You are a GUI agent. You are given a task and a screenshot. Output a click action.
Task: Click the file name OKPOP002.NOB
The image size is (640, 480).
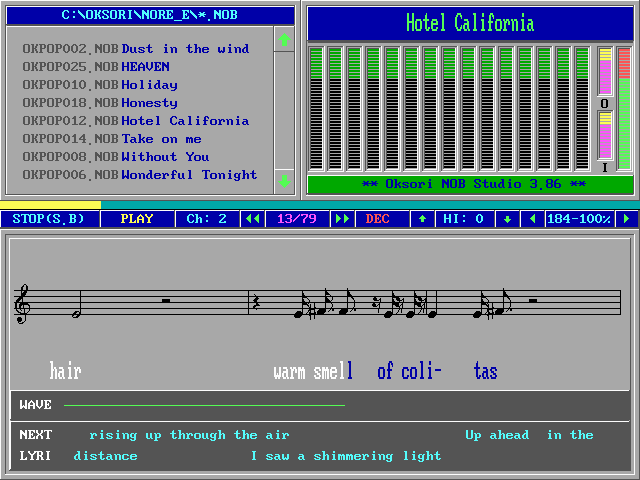[71, 49]
